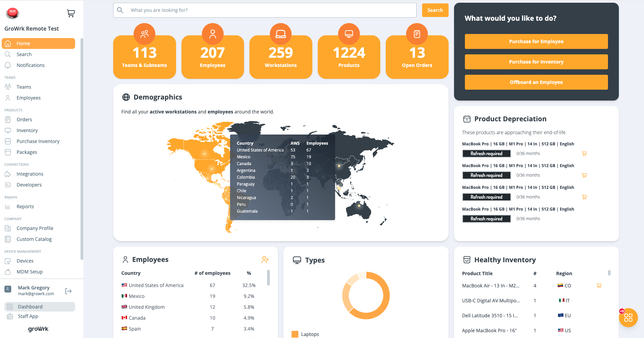Viewport: 644px width, 338px height.
Task: Click United Kingdom in Employees table
Action: coord(191,307)
